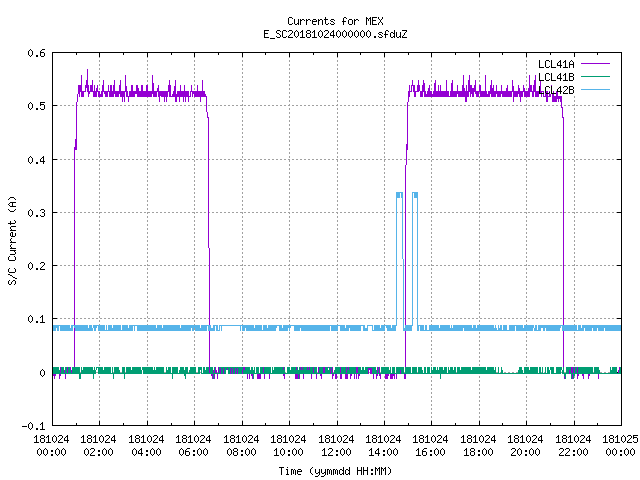This screenshot has height=480, width=640.
Task: Click the 181024 04:00 time tick label
Action: 146,446
